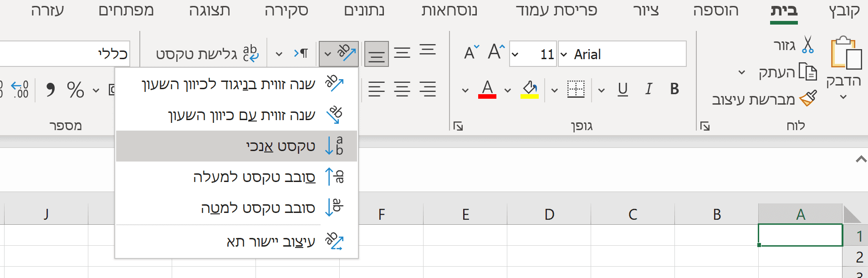Click the Decrease Font Size icon

click(x=471, y=52)
